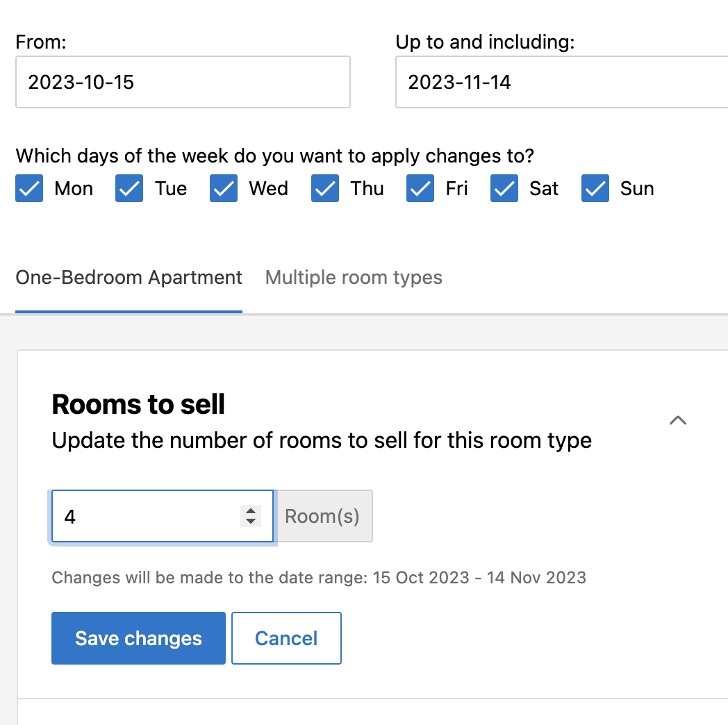Click the date range note text
Viewport: 728px width, 725px height.
[x=319, y=578]
